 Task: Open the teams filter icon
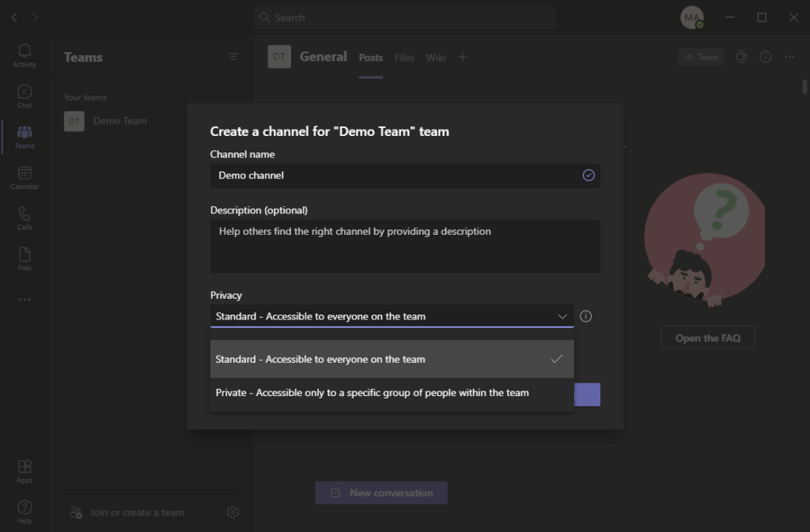(233, 56)
